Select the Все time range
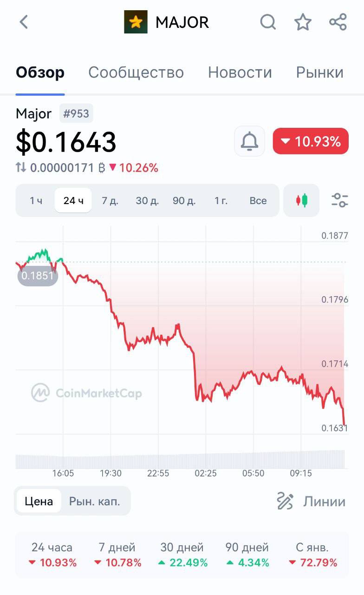This screenshot has height=595, width=364. tap(258, 200)
